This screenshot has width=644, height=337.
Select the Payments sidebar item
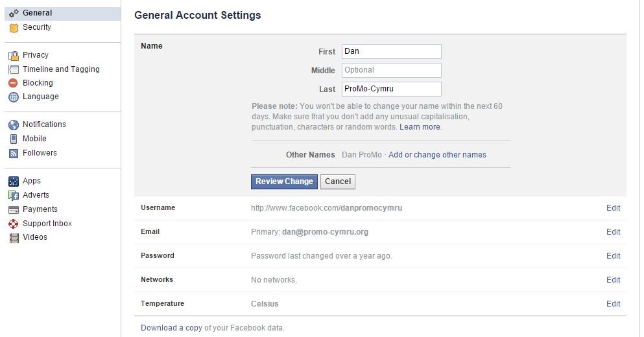point(40,209)
